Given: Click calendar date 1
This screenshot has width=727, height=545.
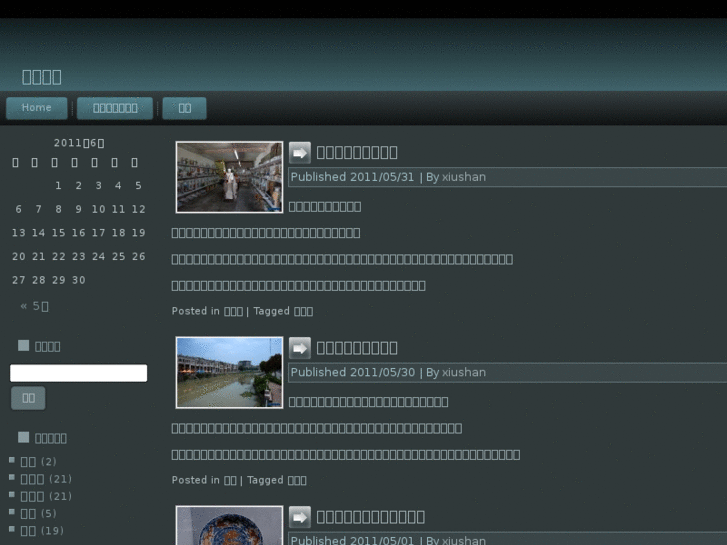Looking at the screenshot, I should click(58, 186).
